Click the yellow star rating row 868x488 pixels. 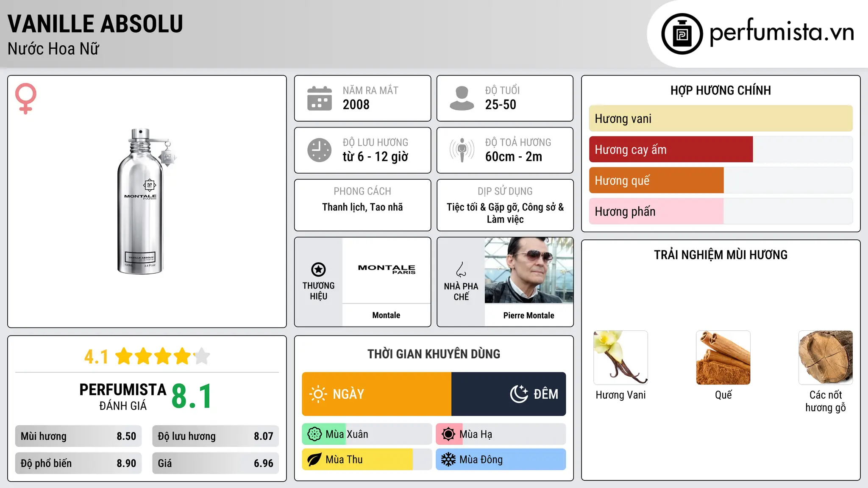(x=163, y=356)
